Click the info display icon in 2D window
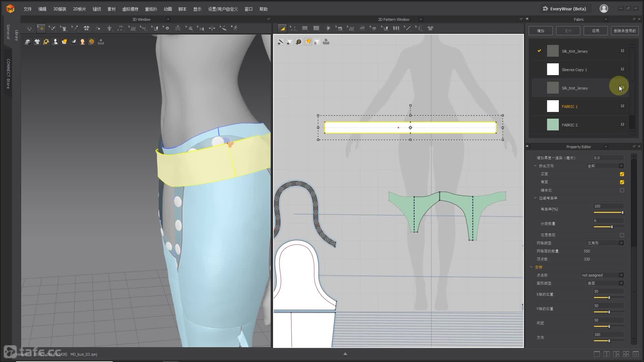The image size is (644, 362). pos(299,42)
